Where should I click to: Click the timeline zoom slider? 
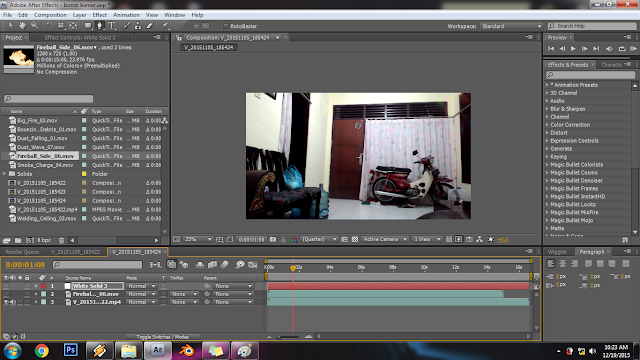[x=289, y=337]
